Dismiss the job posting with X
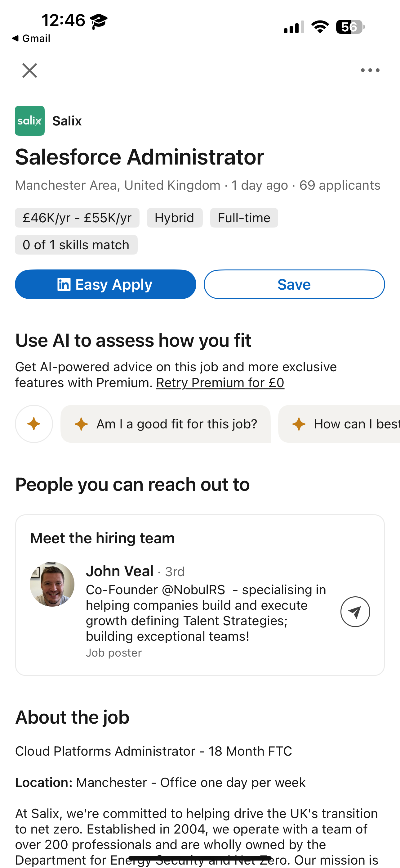 29,70
